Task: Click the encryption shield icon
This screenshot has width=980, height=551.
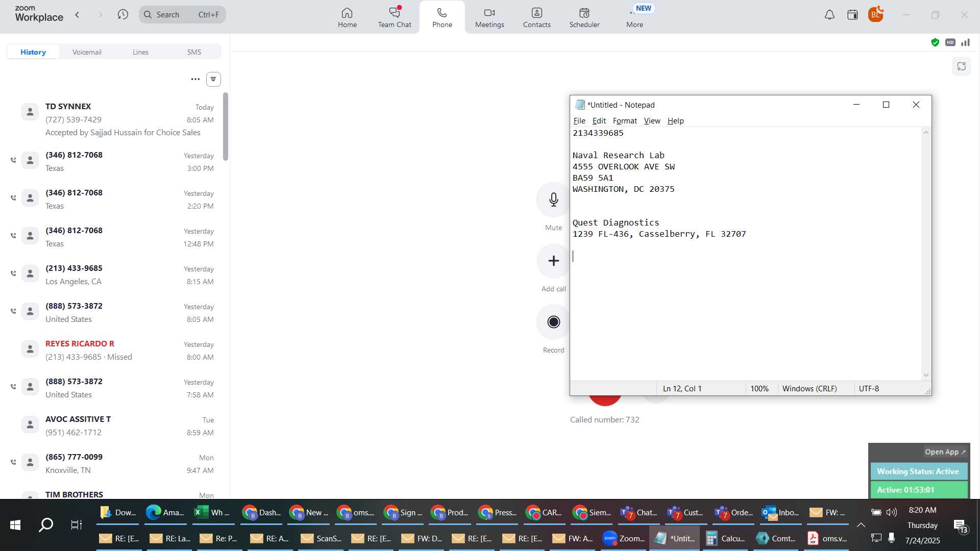Action: [935, 42]
